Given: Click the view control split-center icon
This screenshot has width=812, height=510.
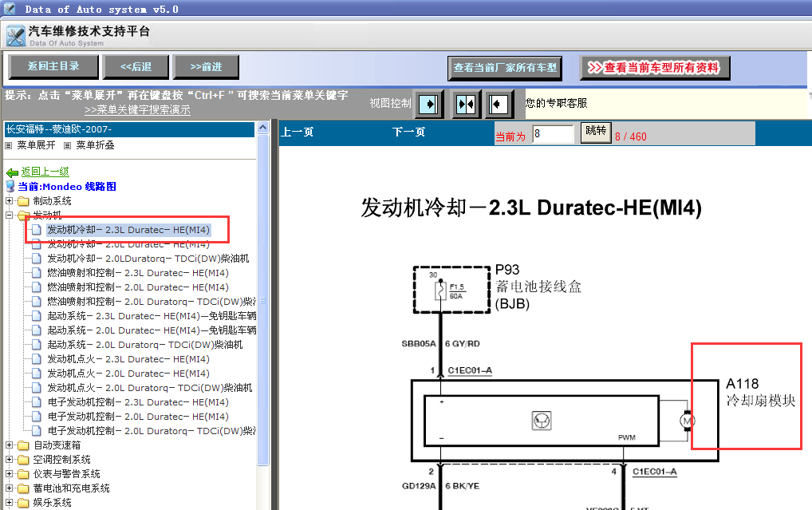Looking at the screenshot, I should 466,105.
